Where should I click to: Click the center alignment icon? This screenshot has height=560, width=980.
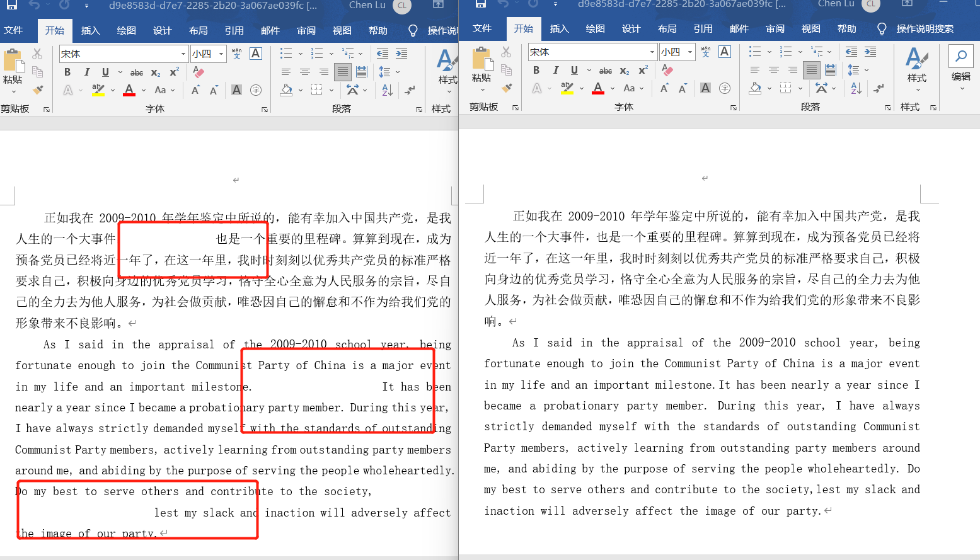pos(305,71)
